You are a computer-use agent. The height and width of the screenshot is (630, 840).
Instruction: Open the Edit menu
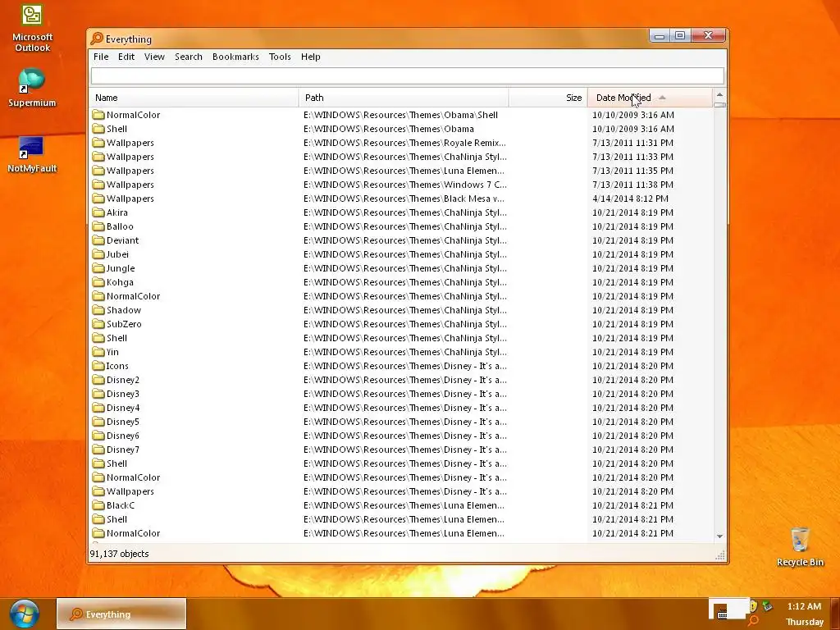(126, 57)
